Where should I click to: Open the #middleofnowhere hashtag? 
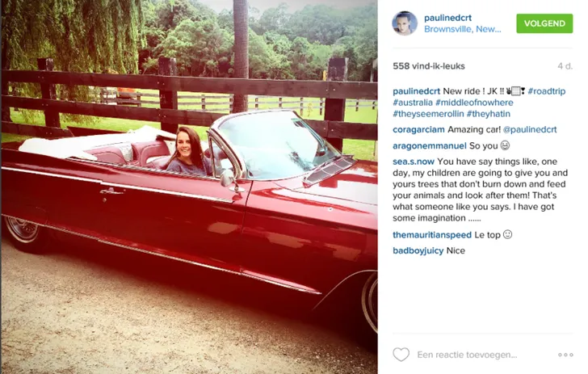coord(474,103)
